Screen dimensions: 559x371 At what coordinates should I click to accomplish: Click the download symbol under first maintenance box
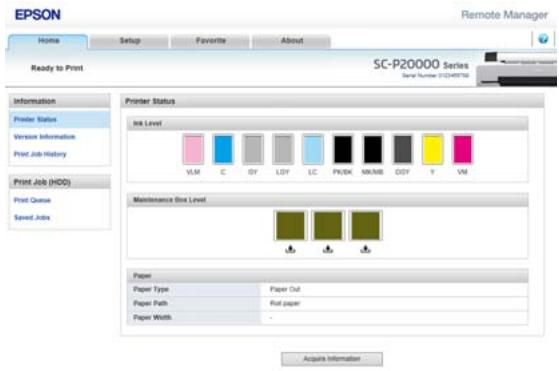290,249
